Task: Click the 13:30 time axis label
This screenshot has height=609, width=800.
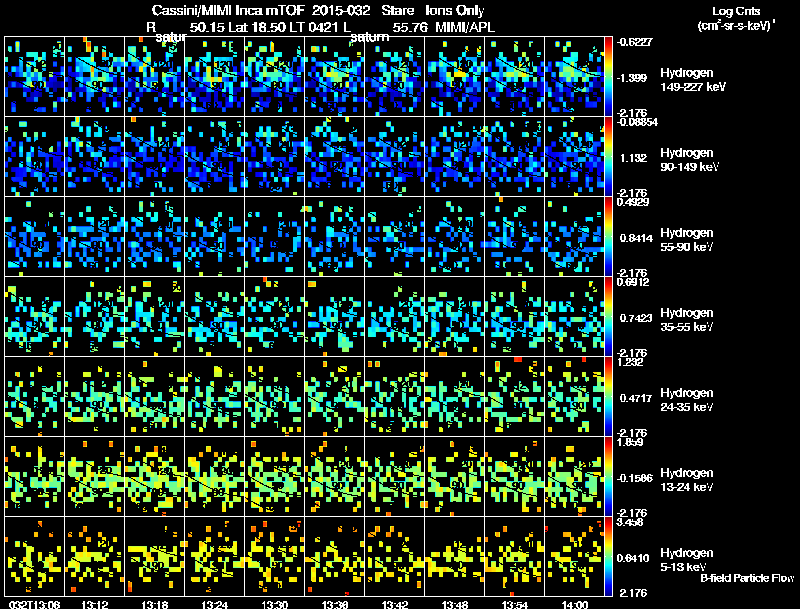Action: (x=274, y=604)
